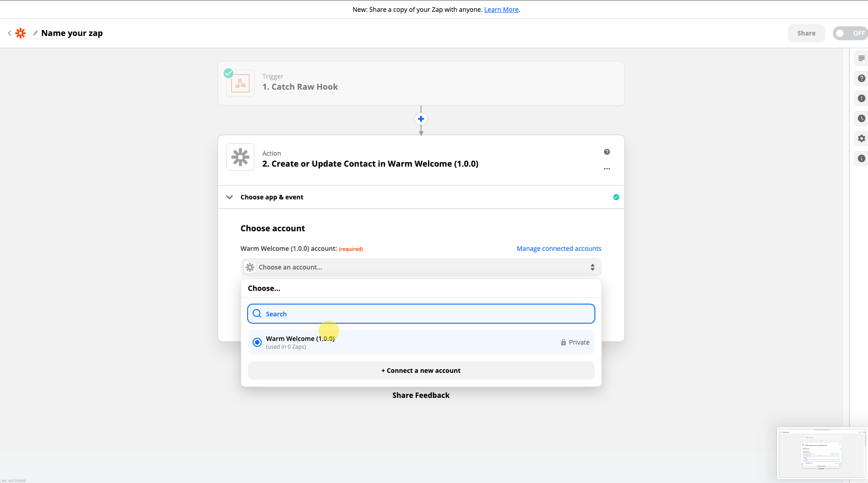This screenshot has width=868, height=483.
Task: Click the Search field in account list
Action: click(421, 314)
